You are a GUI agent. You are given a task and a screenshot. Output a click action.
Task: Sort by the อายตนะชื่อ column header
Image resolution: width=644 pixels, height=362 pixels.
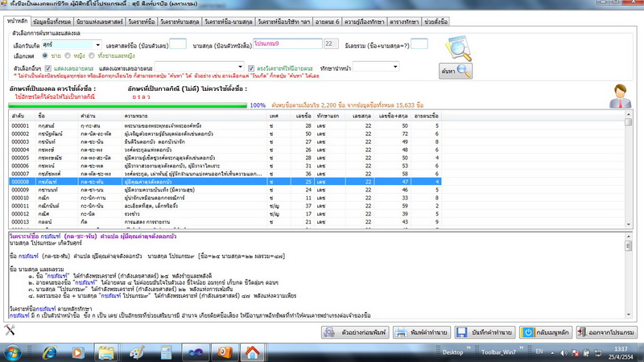(x=427, y=116)
